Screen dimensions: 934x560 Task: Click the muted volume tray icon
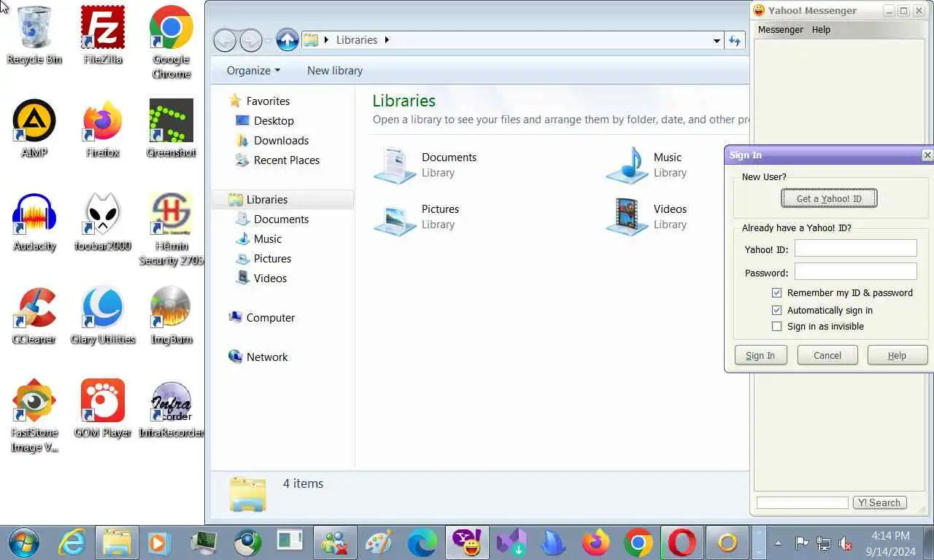[846, 543]
